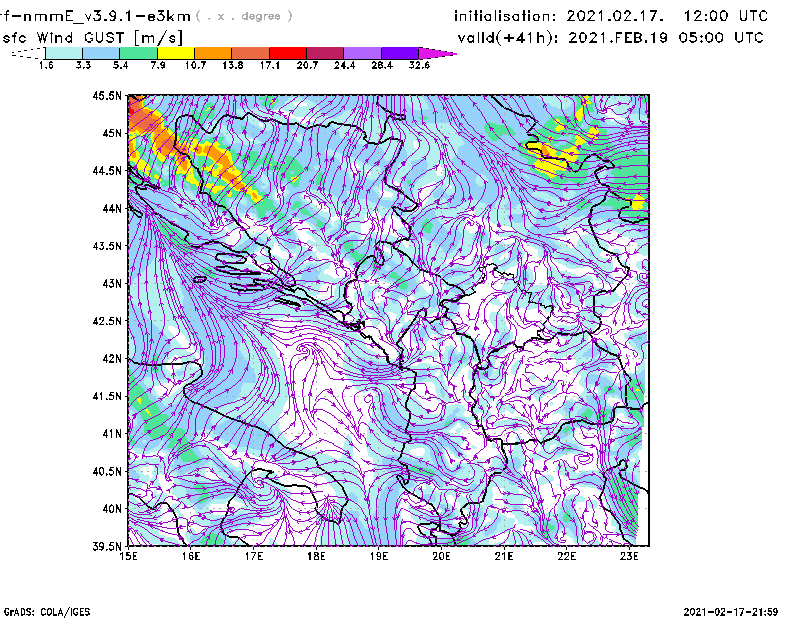This screenshot has width=800, height=618.
Task: Click the '44.5N' latitude label
Action: click(107, 170)
